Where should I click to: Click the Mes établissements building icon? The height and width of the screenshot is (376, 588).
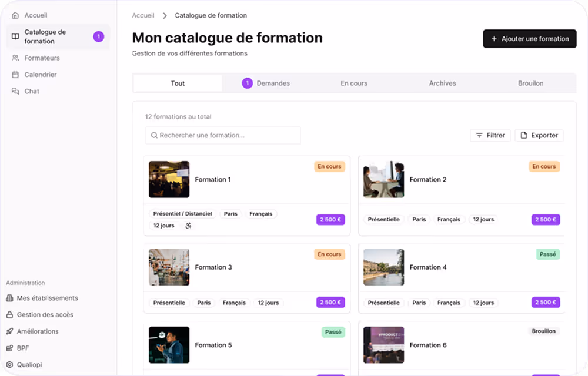(10, 298)
